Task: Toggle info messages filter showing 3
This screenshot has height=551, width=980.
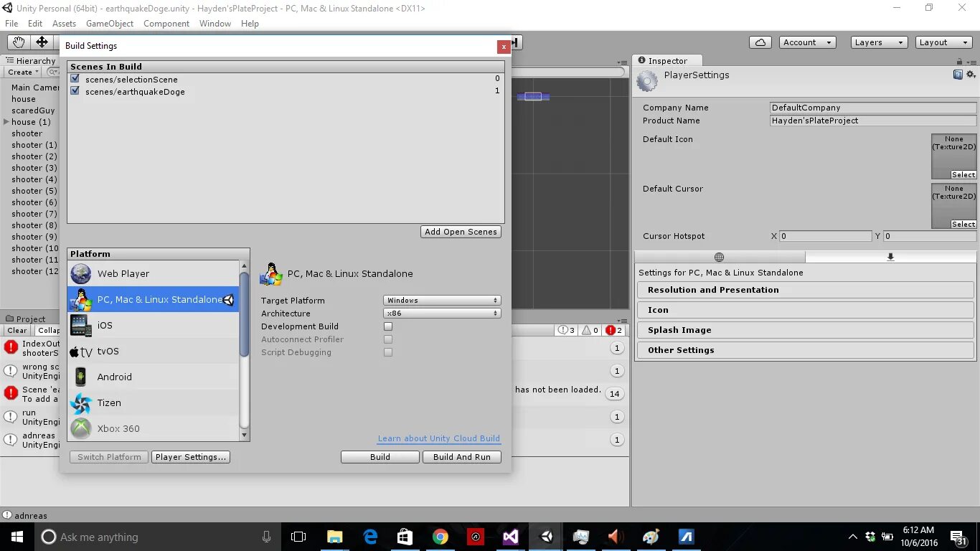Action: (x=566, y=330)
